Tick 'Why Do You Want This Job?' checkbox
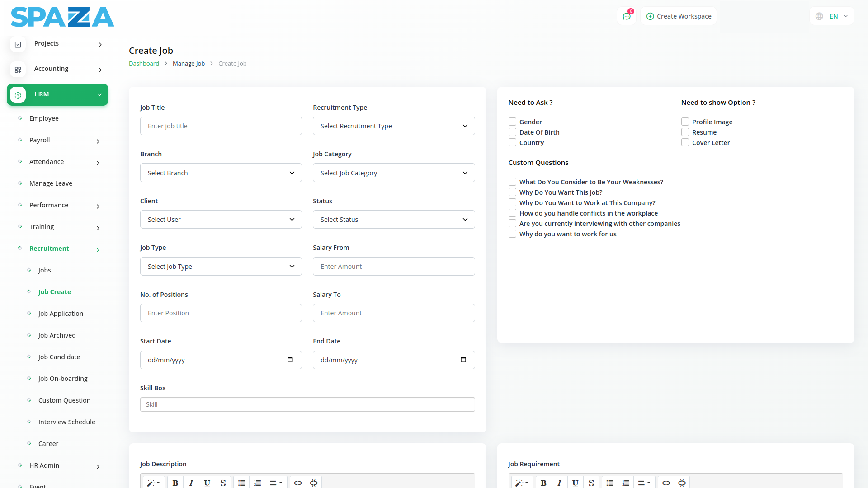The height and width of the screenshot is (488, 868). coord(512,192)
